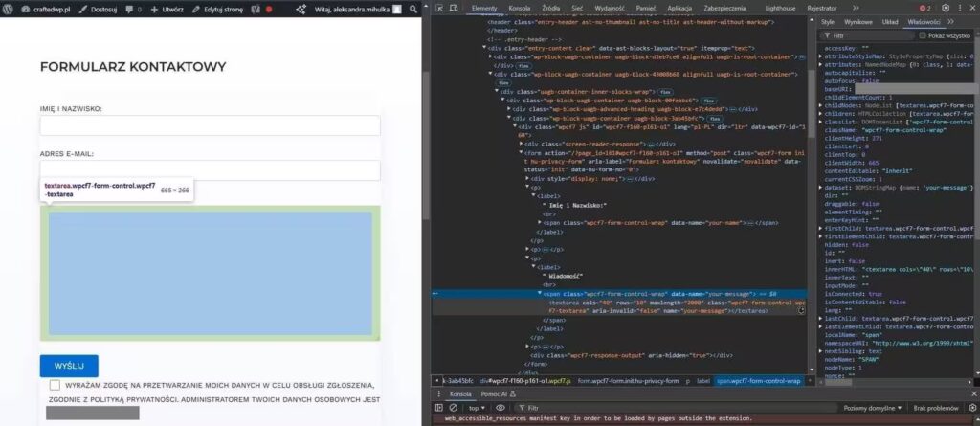Expand the attributeStyleMap property
The height and width of the screenshot is (426, 980).
(x=820, y=56)
